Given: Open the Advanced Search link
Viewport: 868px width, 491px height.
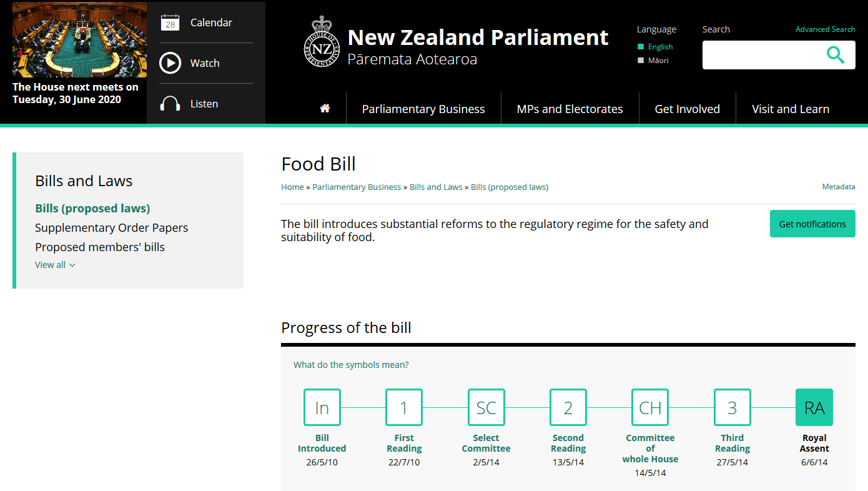Looking at the screenshot, I should [825, 29].
